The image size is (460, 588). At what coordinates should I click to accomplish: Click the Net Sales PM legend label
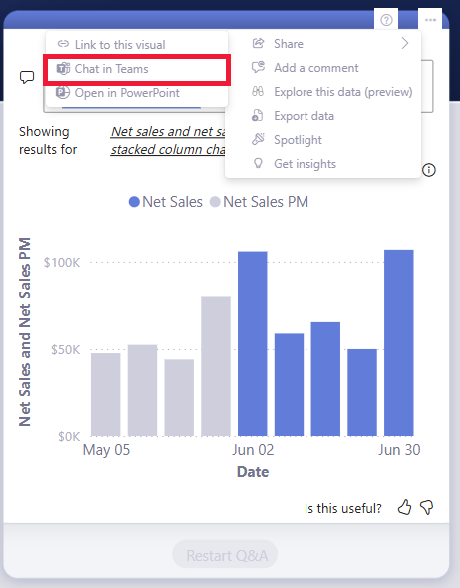pos(265,202)
